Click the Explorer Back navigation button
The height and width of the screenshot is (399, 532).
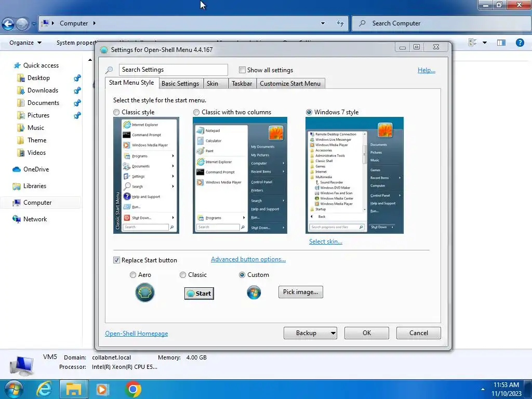(8, 24)
